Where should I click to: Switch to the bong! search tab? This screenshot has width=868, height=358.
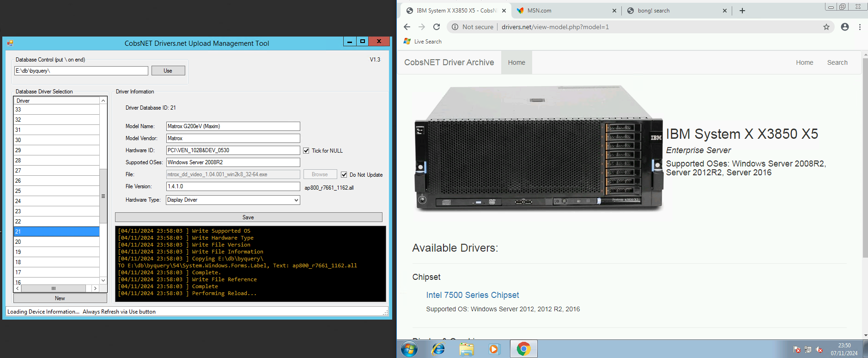coord(653,11)
